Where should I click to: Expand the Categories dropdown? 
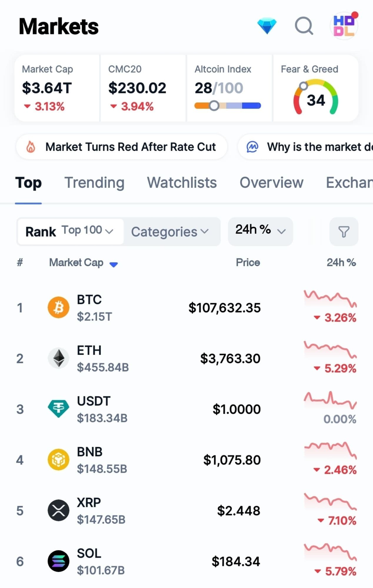[x=170, y=232]
